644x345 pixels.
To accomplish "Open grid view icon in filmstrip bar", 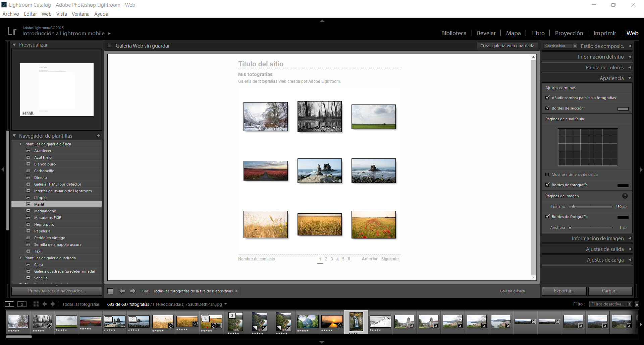I will coord(36,304).
